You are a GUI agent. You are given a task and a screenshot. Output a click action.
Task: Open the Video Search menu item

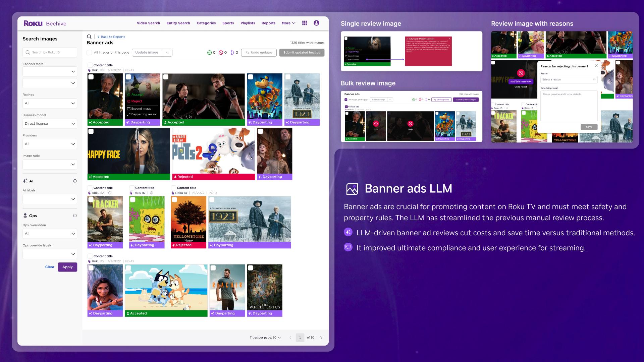[x=148, y=23]
